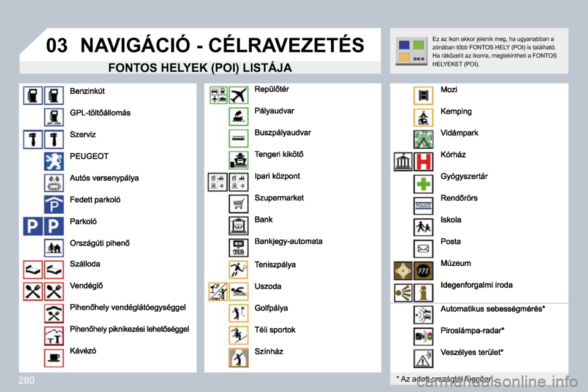The image size is (588, 392).
Task: Click the Szupermarket shopping cart icon
Action: pos(238,204)
